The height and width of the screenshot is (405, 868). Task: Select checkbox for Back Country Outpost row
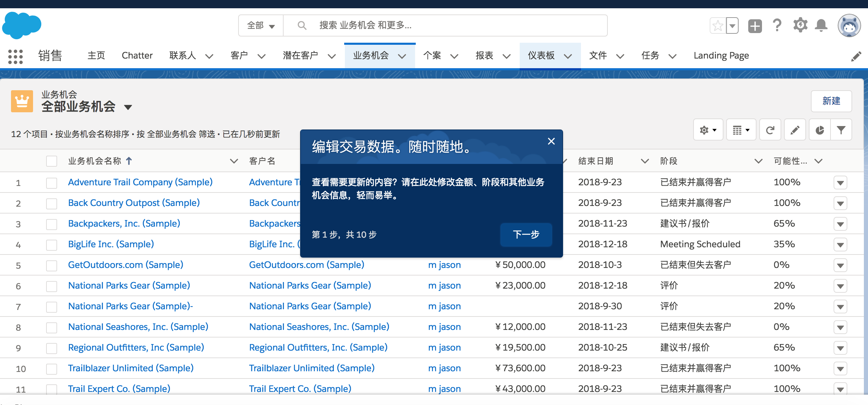pyautogui.click(x=52, y=203)
